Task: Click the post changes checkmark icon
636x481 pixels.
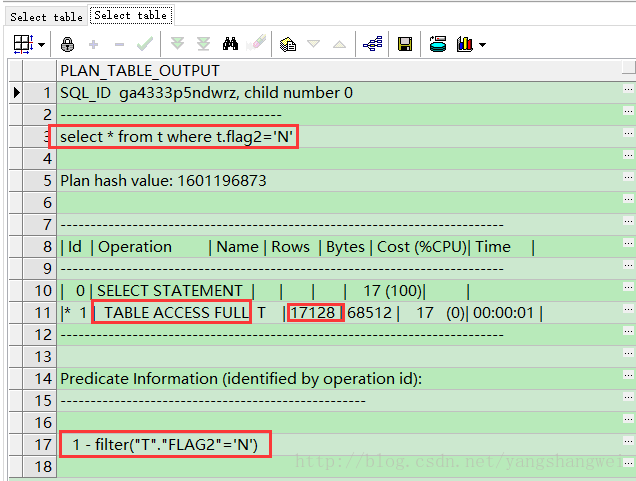Action: click(x=145, y=45)
